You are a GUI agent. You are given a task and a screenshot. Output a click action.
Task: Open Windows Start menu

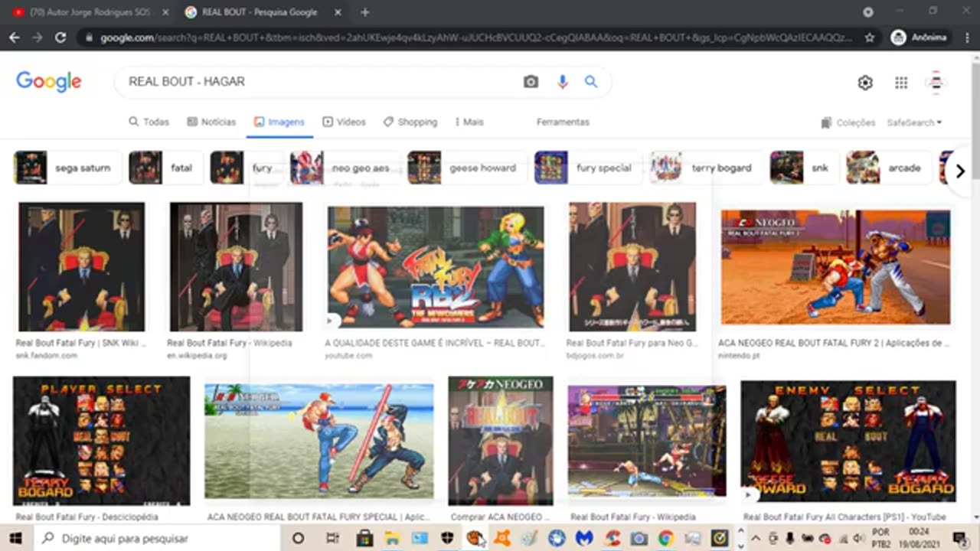pyautogui.click(x=17, y=538)
